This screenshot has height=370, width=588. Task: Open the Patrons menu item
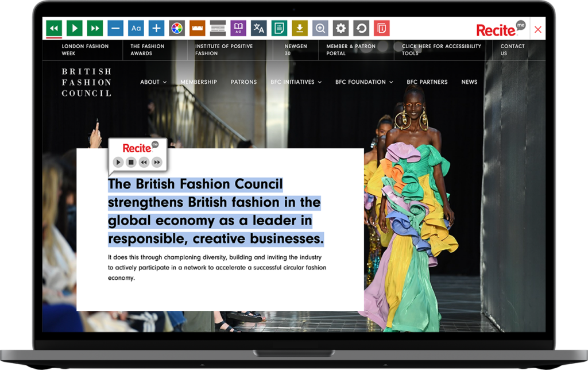click(x=243, y=82)
